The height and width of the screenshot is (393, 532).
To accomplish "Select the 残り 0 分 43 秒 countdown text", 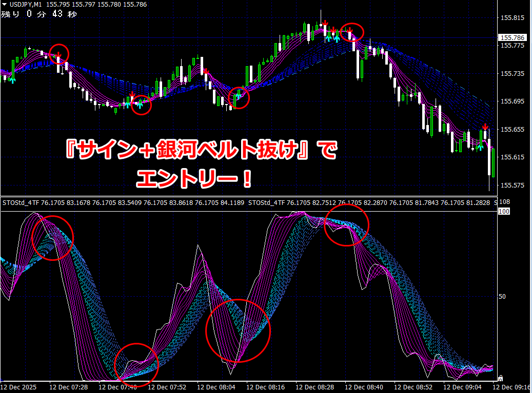I will coord(38,14).
